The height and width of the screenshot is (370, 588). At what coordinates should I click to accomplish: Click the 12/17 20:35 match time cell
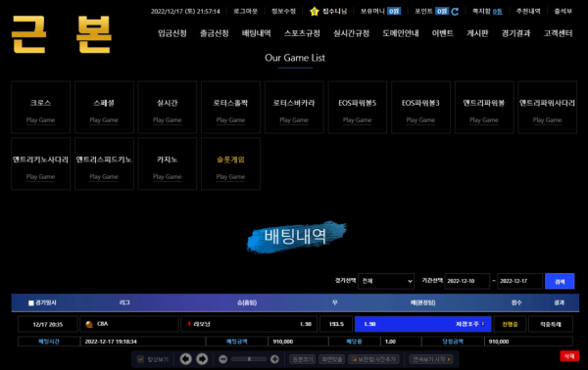48,324
